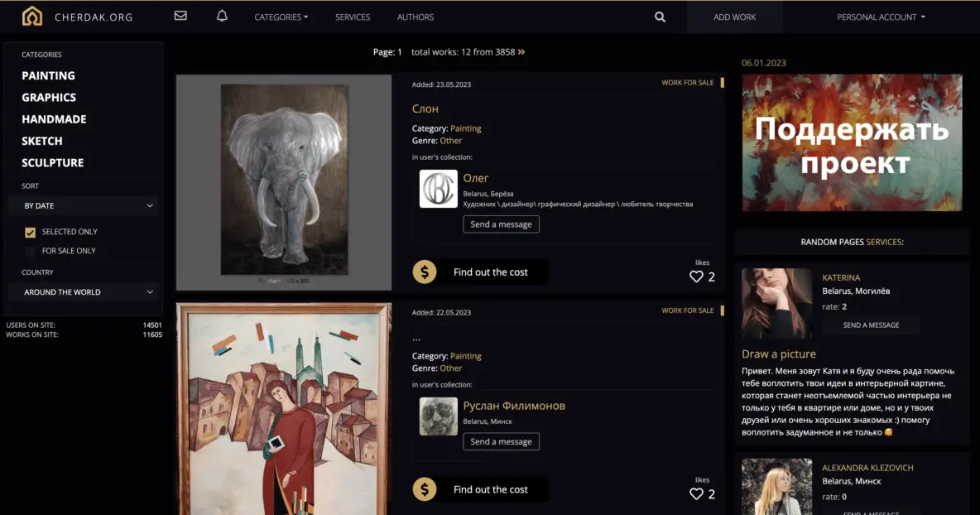Image resolution: width=980 pixels, height=515 pixels.
Task: Click the dollar coin icon for Слон
Action: point(425,272)
